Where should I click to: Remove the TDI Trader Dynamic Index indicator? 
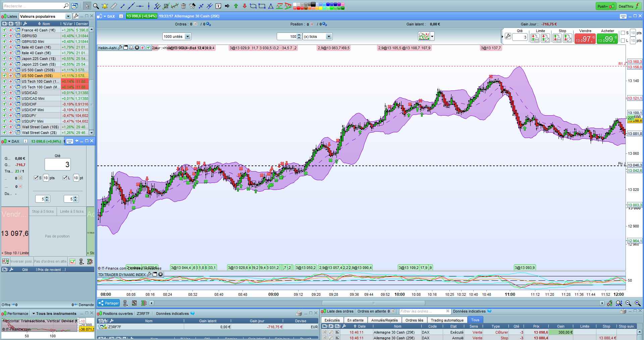(x=161, y=274)
